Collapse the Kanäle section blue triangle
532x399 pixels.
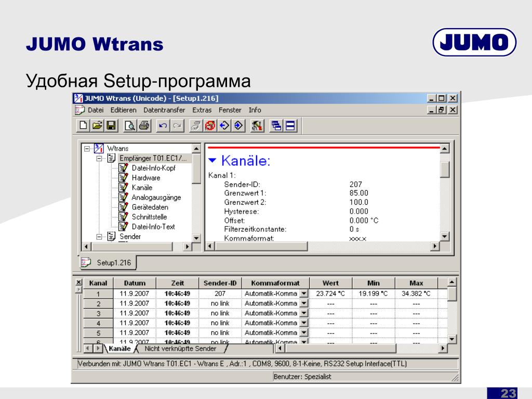coord(212,160)
